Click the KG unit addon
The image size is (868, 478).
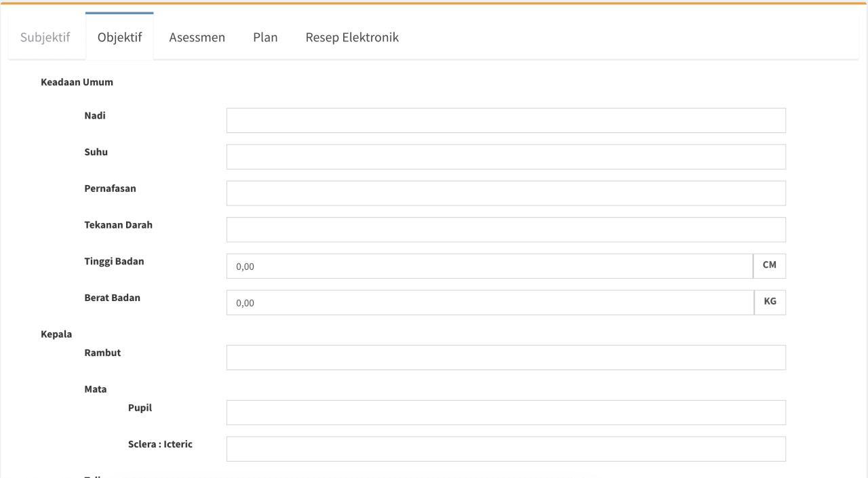tap(770, 303)
